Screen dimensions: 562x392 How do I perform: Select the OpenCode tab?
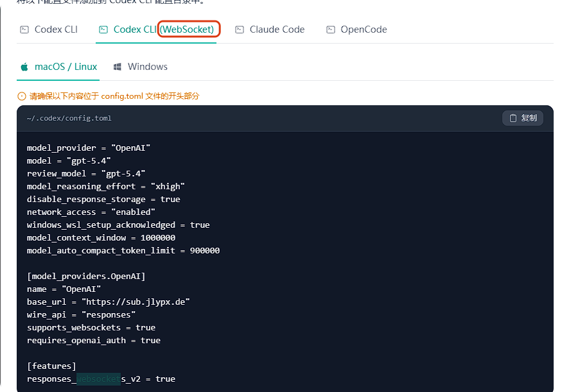point(357,30)
